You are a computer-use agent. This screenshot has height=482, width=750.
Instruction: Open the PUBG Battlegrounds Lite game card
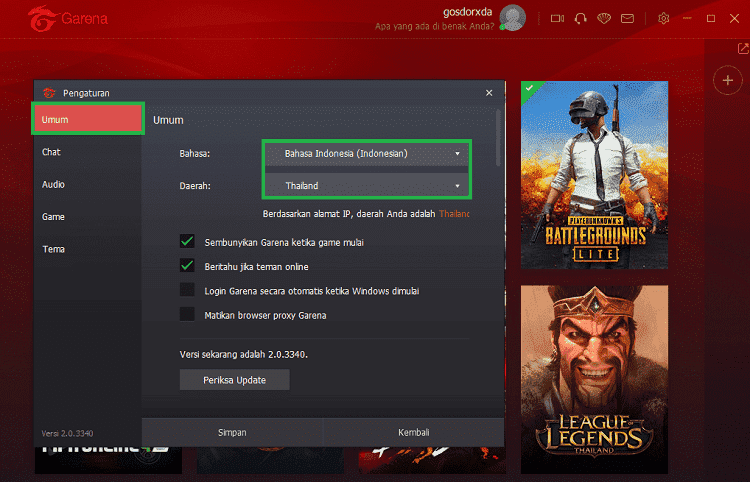click(594, 175)
